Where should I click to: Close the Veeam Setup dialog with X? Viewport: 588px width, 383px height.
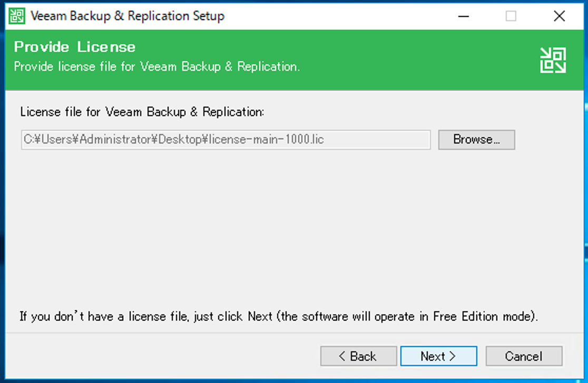coord(559,16)
